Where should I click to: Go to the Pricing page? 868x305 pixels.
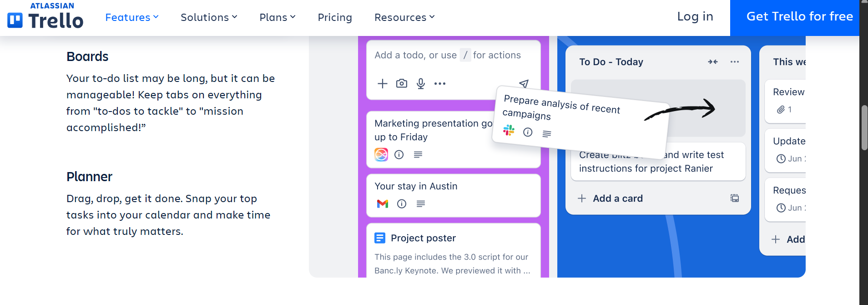click(x=335, y=17)
